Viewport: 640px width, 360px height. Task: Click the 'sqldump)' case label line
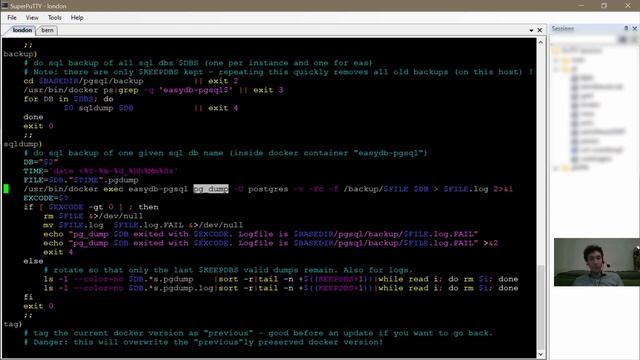pos(23,144)
